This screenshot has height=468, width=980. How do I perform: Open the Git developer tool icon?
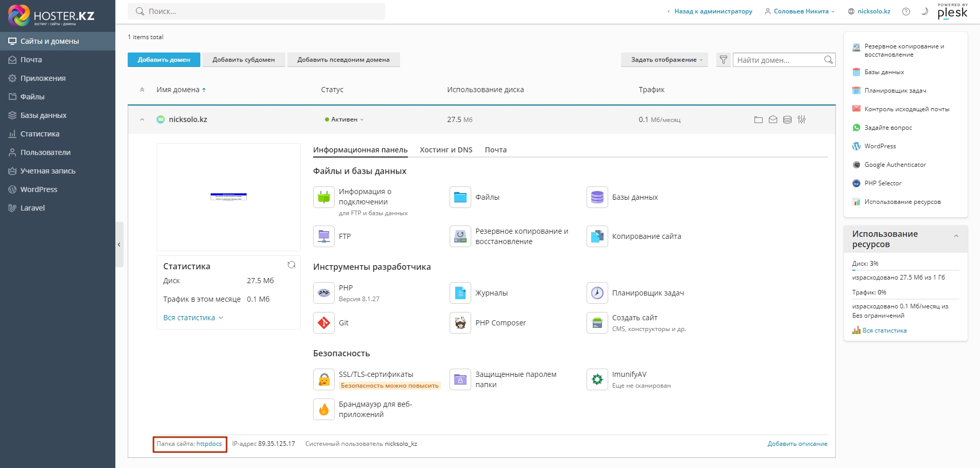coord(324,323)
